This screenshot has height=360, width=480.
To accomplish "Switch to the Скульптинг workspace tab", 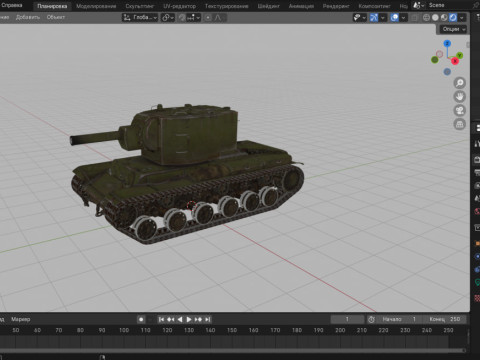I will click(140, 6).
